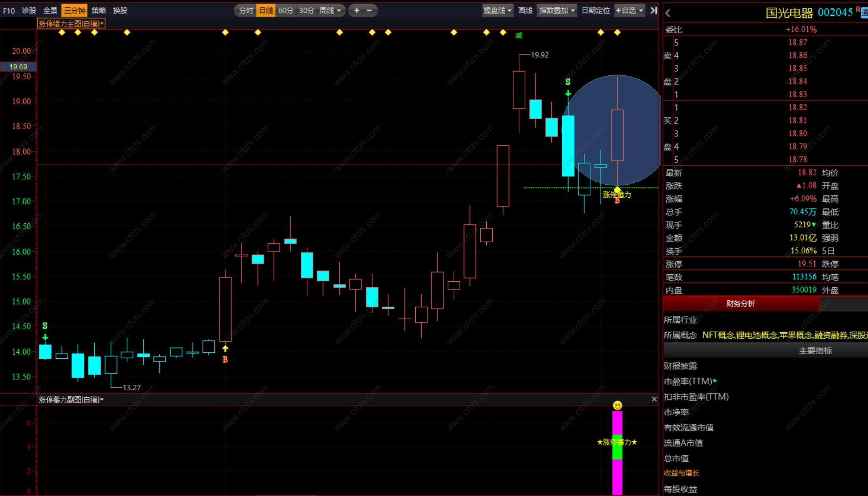Select the 财务分析 tab
The width and height of the screenshot is (868, 496).
coord(741,303)
